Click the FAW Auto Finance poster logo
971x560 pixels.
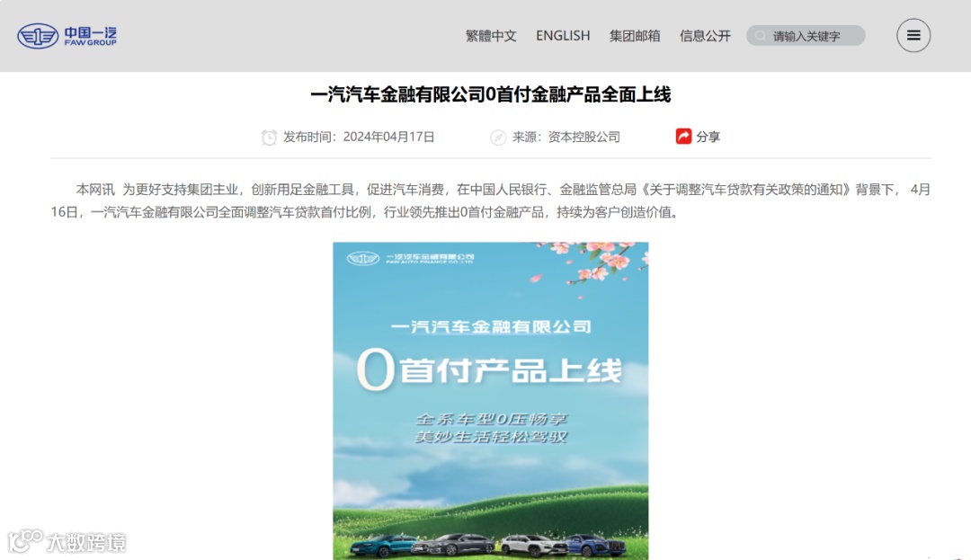(411, 258)
